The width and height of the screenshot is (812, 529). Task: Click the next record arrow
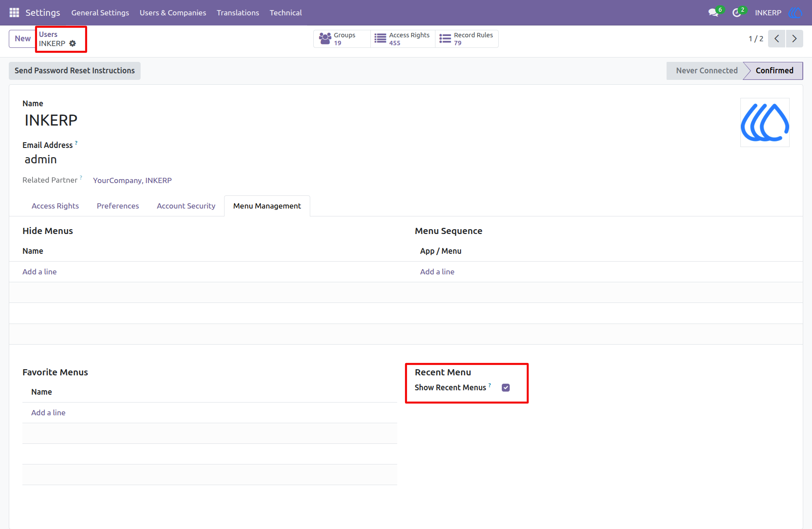tap(794, 39)
